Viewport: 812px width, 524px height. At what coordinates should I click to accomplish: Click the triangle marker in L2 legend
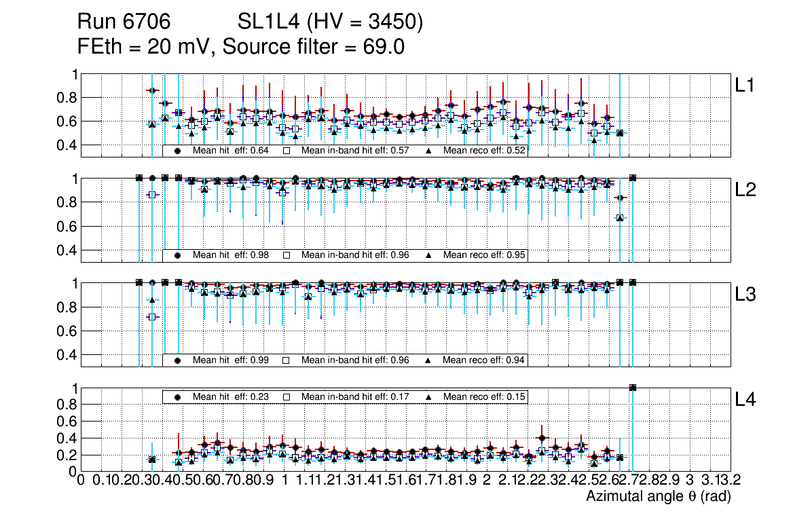click(x=428, y=255)
